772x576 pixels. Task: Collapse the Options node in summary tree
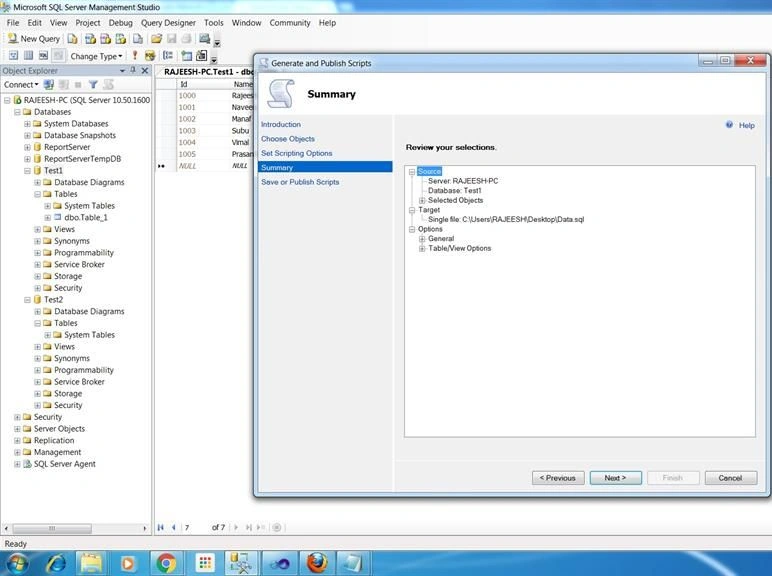click(x=412, y=229)
